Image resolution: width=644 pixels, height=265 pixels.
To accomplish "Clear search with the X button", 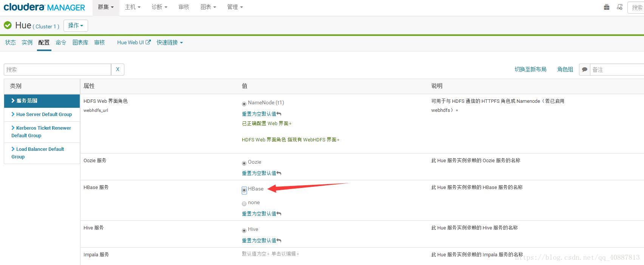I will (x=118, y=70).
